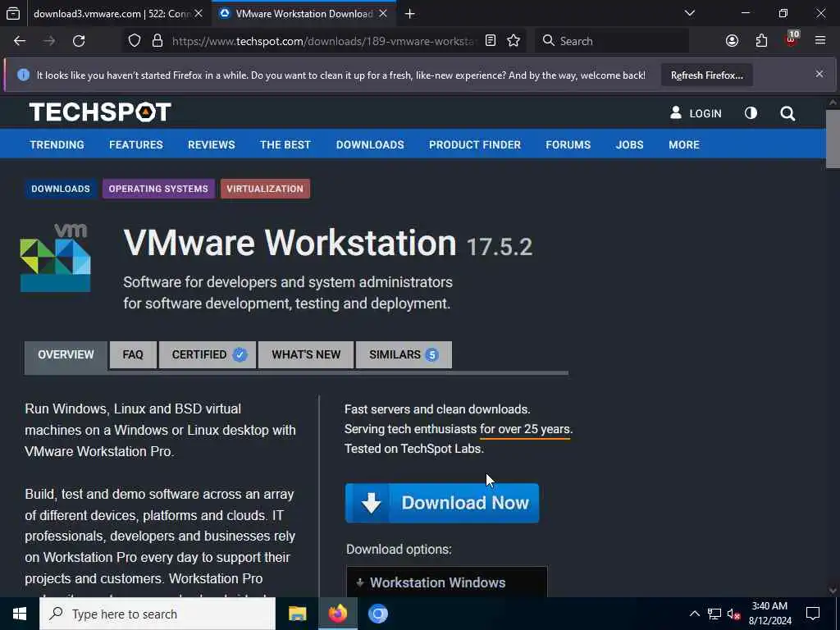Select the SIMILARS tab

[x=404, y=354]
